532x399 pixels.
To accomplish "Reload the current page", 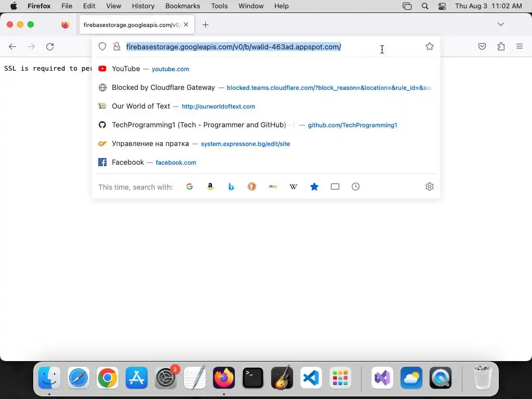I will [50, 46].
